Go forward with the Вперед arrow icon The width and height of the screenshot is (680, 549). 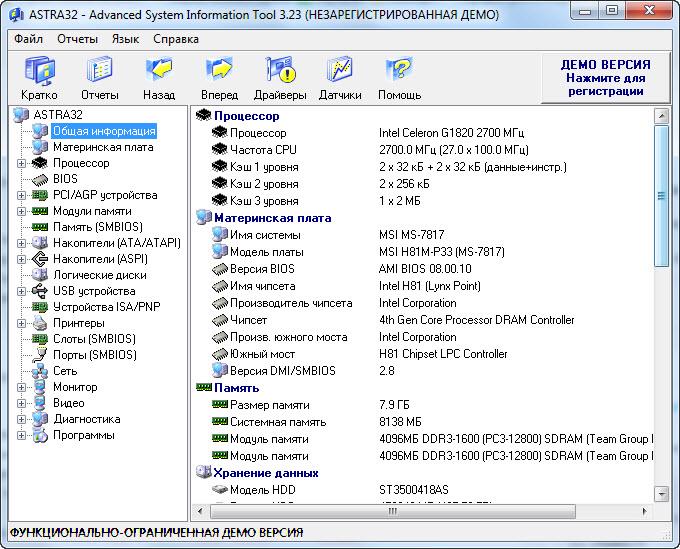pos(219,69)
